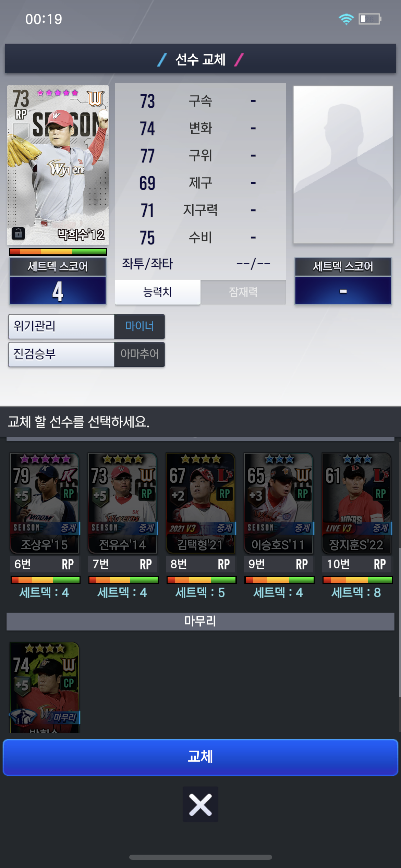The width and height of the screenshot is (401, 868).
Task: Tap the empty replacement player silhouette slot
Action: pos(343,165)
